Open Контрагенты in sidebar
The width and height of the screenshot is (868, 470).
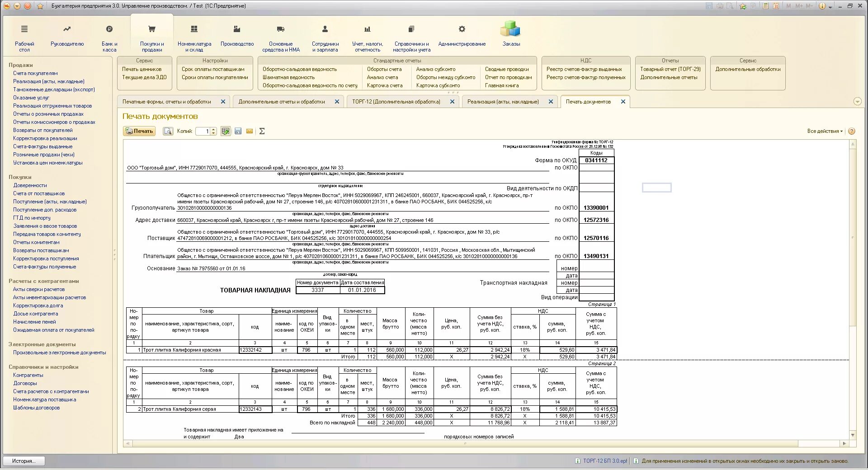[28, 375]
